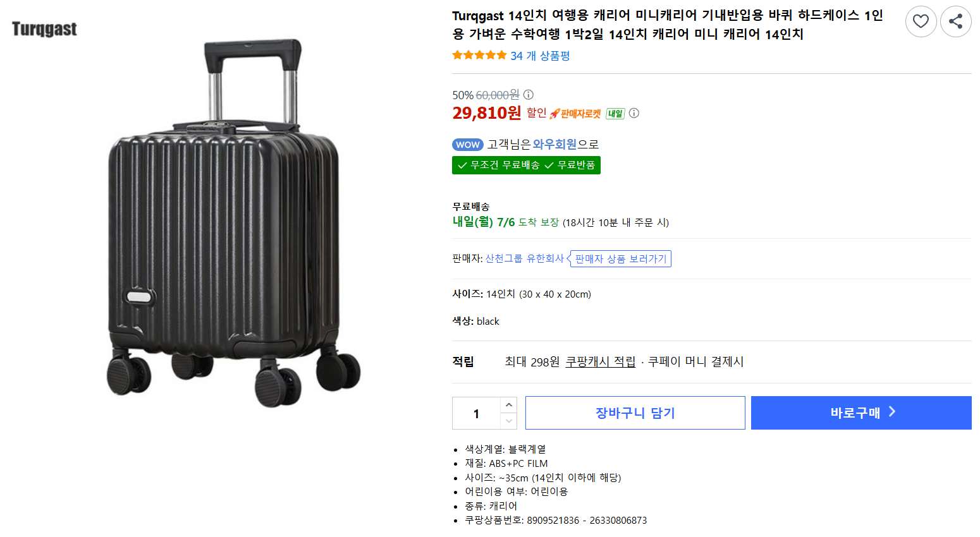
Task: Click the black suitcase product image
Action: (233, 223)
